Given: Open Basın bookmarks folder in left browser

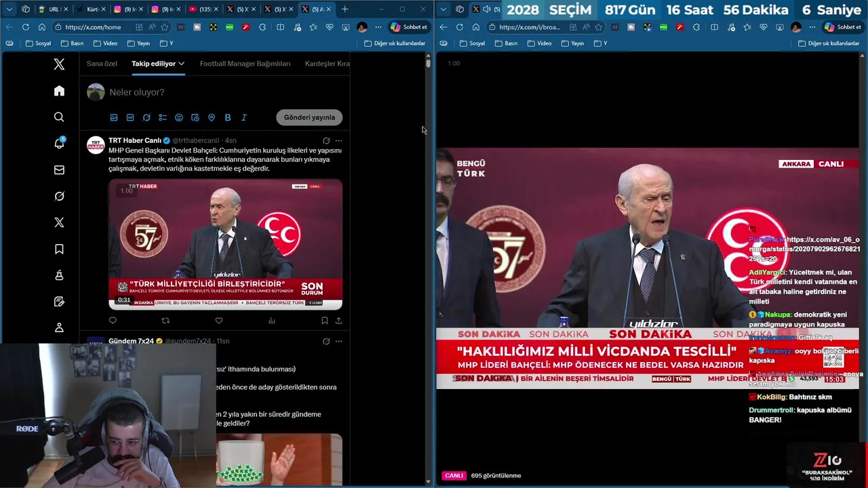Looking at the screenshot, I should coord(72,43).
